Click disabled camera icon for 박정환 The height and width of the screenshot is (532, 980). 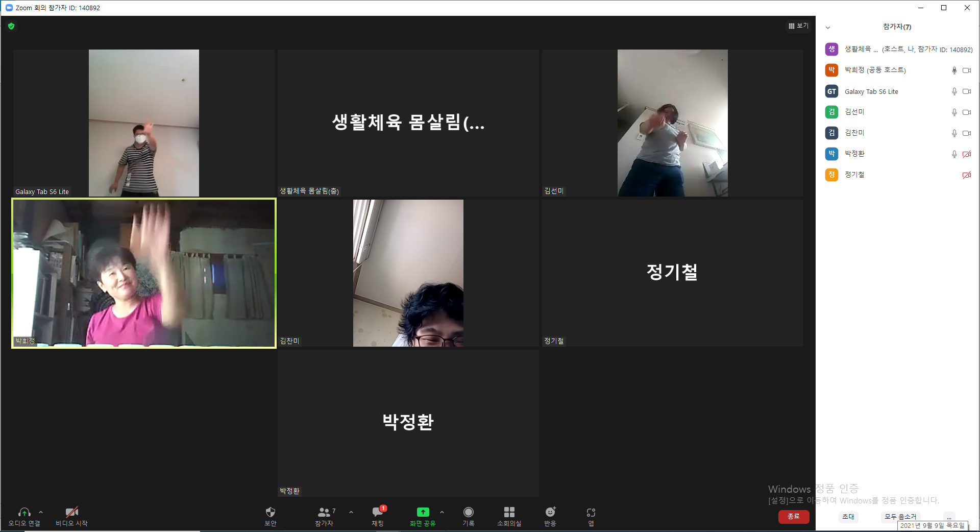pyautogui.click(x=967, y=154)
